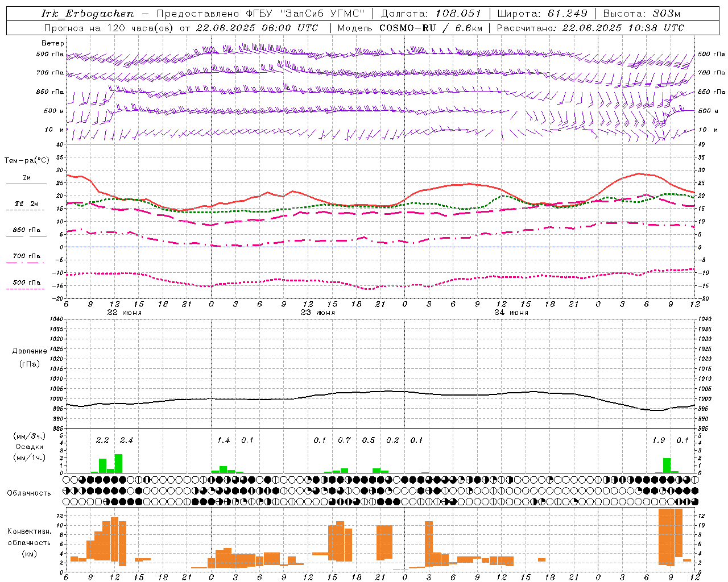This screenshot has height=582, width=728.
Task: Click the Осадки precipitation label
Action: click(30, 447)
